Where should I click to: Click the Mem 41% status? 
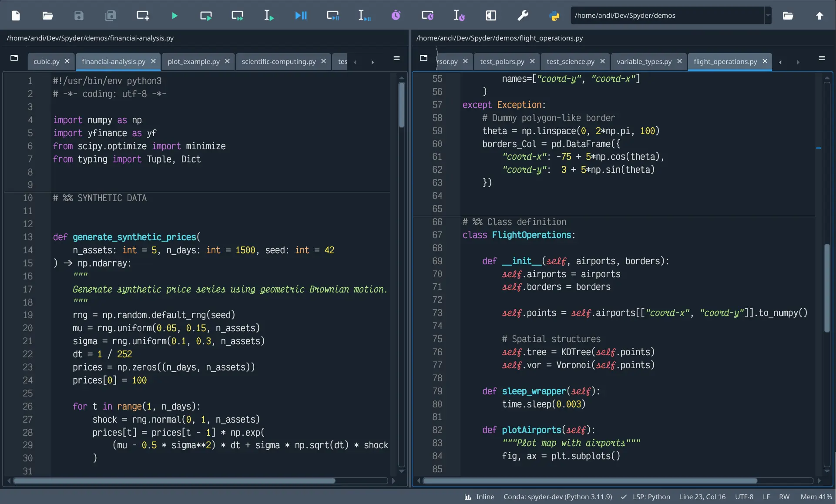point(816,497)
